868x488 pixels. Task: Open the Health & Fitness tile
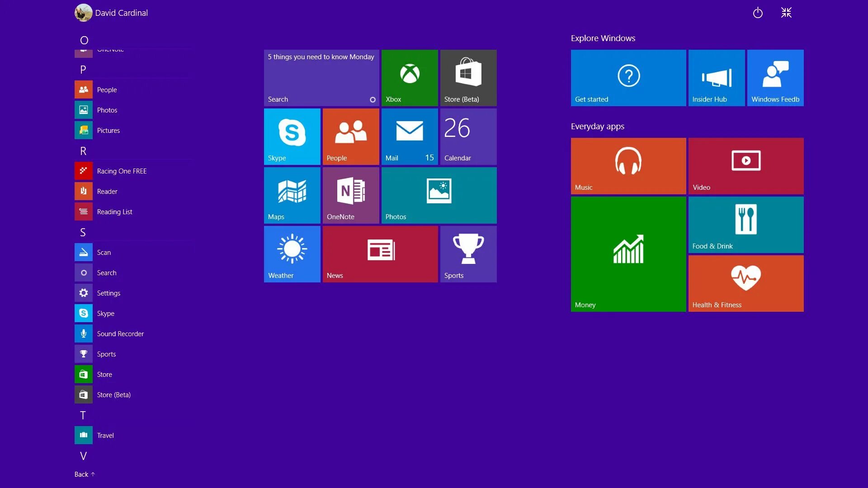coord(746,283)
